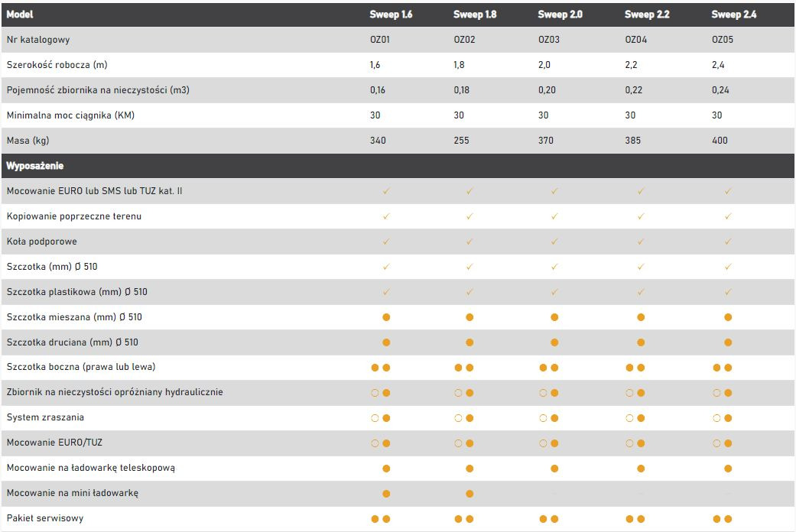Click the hollow circle for Mocowanie EURO/TUZ under Sweep 2.0
Screen dimensions: 796x532
(x=544, y=443)
